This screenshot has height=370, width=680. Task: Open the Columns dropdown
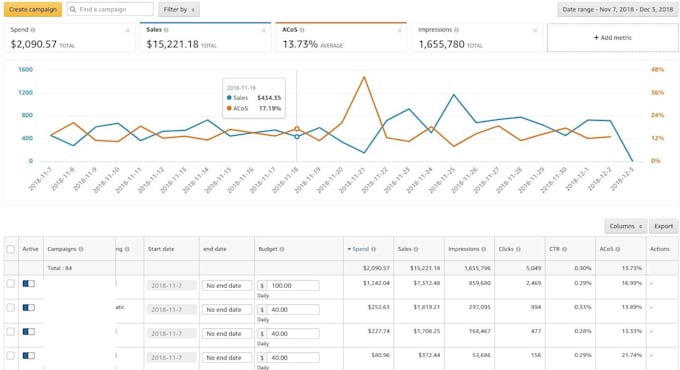coord(626,226)
